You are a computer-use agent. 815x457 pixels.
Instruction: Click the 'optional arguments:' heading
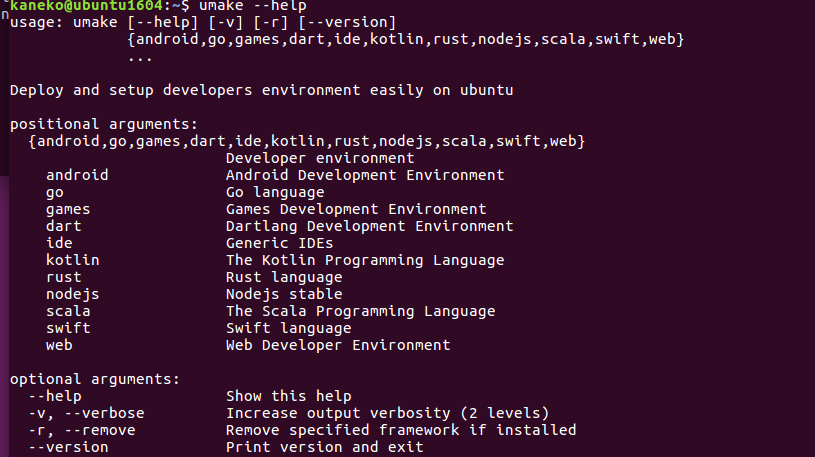pos(95,380)
